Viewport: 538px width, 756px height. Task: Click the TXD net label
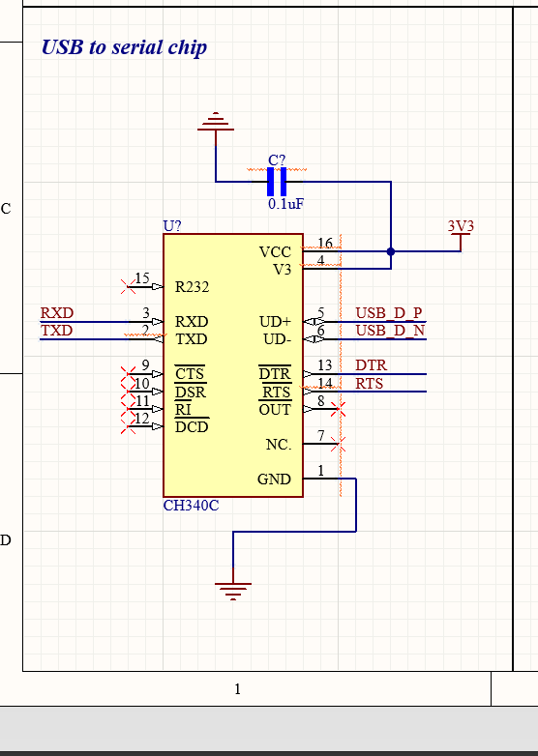[x=56, y=331]
